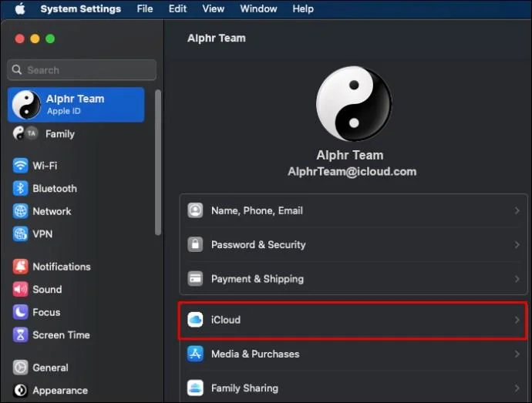Click the General gear icon

pos(20,368)
